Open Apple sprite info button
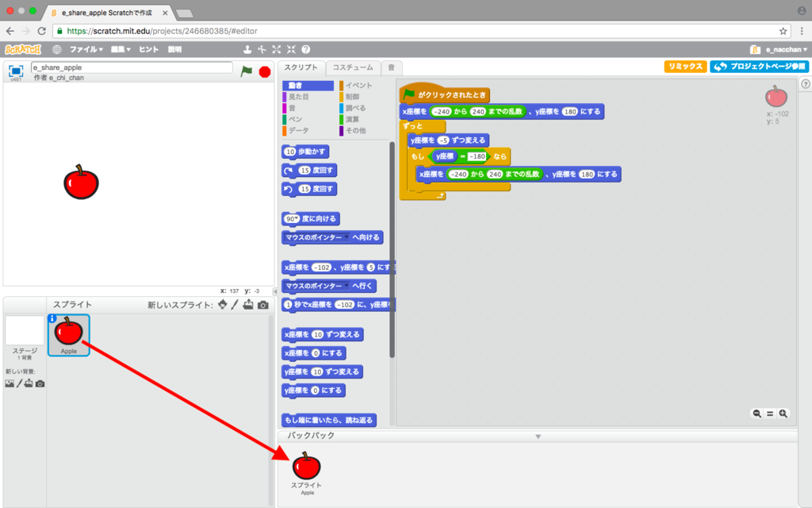The image size is (812, 508). click(x=52, y=318)
